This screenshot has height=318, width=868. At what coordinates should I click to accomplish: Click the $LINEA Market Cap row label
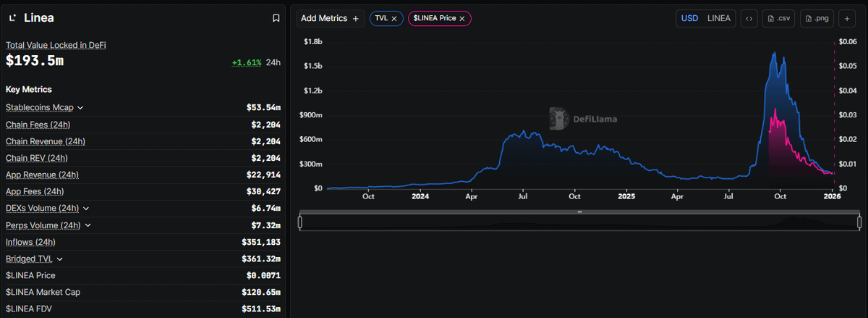coord(43,292)
